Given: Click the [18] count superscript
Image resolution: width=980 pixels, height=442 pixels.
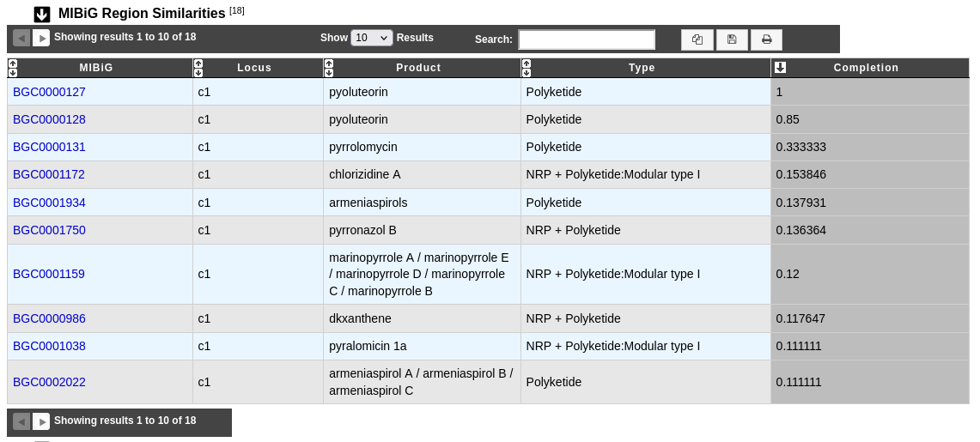Looking at the screenshot, I should (237, 10).
